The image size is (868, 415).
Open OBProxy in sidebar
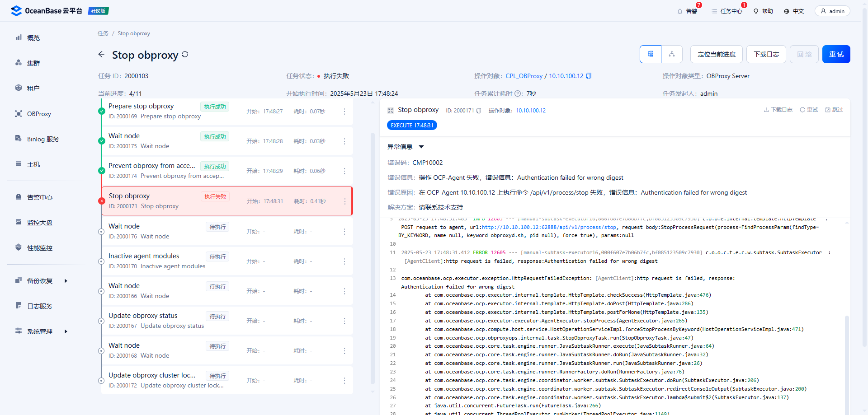point(39,114)
